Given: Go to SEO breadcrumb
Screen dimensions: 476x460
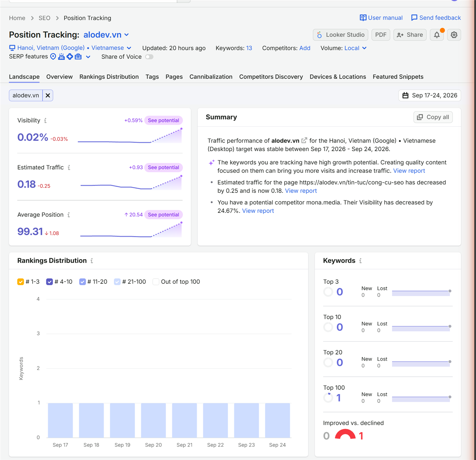Looking at the screenshot, I should [x=44, y=18].
